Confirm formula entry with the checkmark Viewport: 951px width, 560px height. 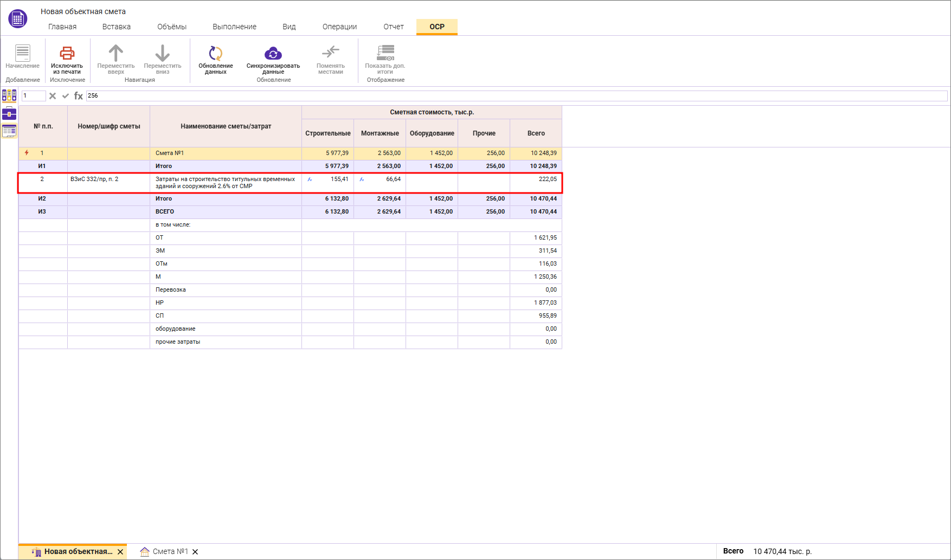point(66,96)
